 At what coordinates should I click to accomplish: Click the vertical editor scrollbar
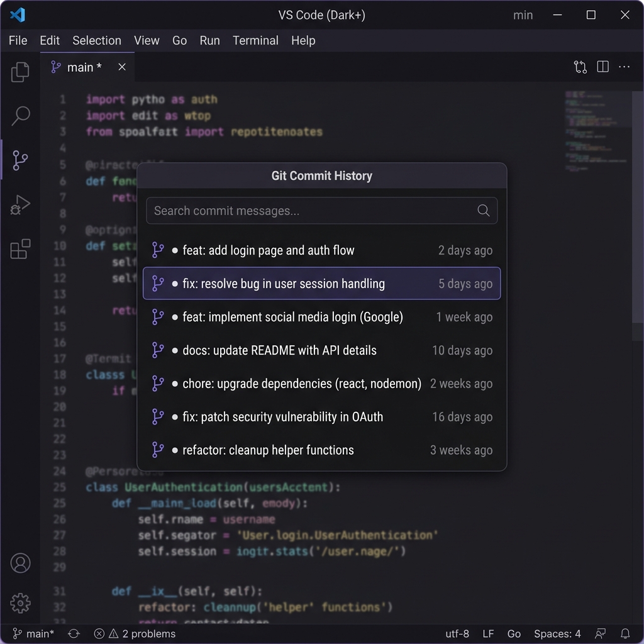pyautogui.click(x=638, y=208)
